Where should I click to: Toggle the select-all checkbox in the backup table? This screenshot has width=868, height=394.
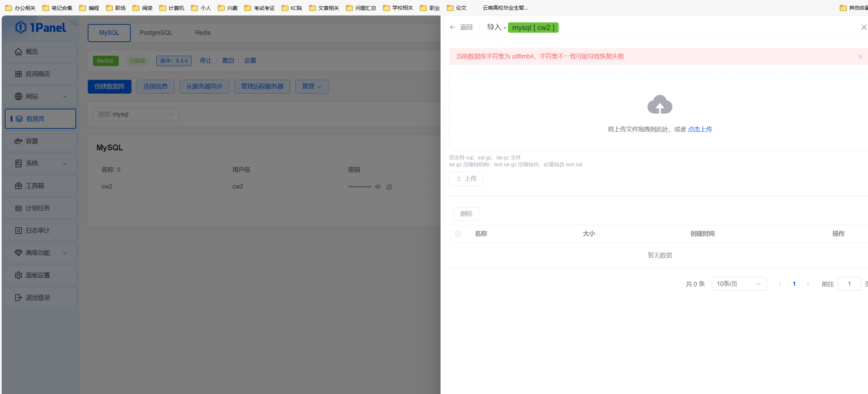tap(458, 234)
